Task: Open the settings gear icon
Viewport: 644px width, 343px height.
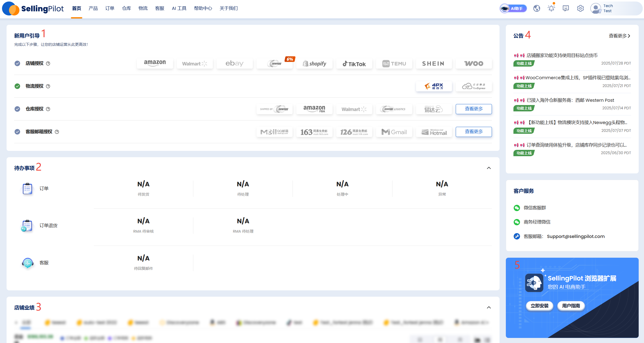Action: point(580,8)
